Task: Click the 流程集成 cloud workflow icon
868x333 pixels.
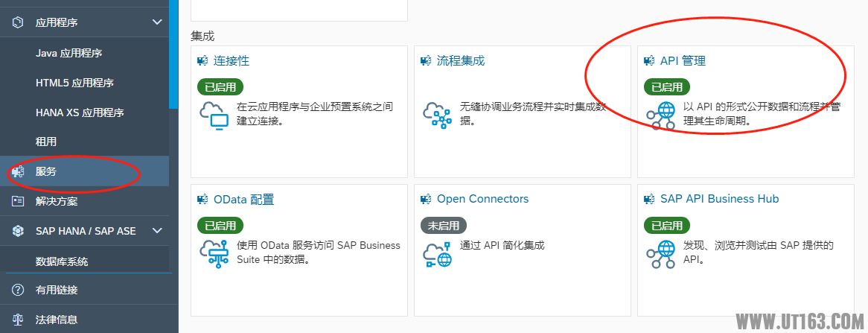Action: point(437,115)
